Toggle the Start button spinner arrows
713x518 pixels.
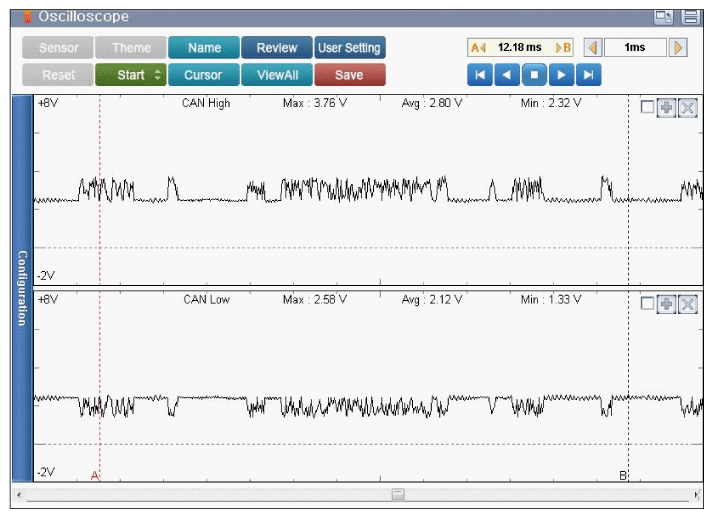[x=157, y=75]
